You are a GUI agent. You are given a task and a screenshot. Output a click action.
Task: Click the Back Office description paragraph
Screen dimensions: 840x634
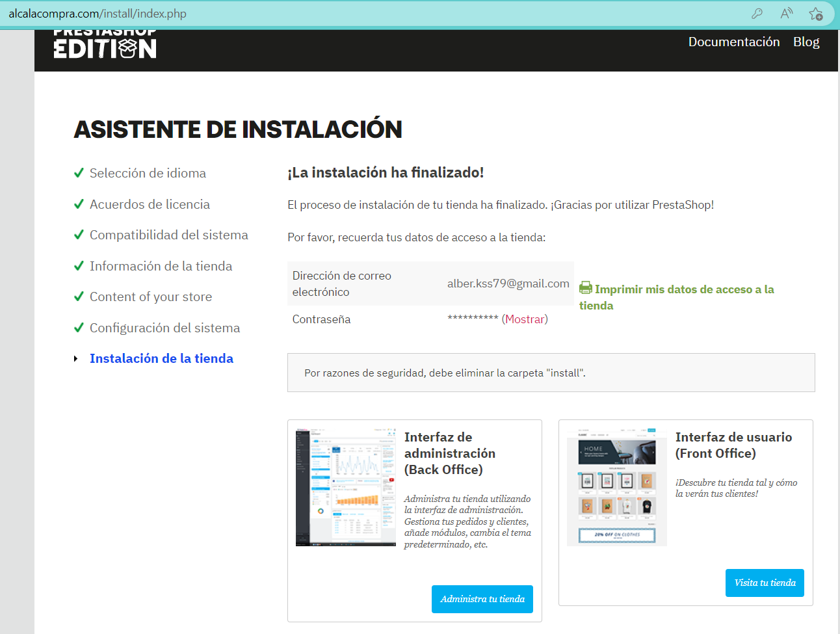pyautogui.click(x=467, y=522)
